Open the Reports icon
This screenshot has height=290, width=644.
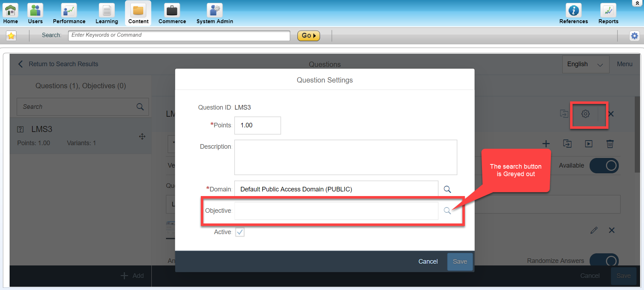pyautogui.click(x=608, y=10)
